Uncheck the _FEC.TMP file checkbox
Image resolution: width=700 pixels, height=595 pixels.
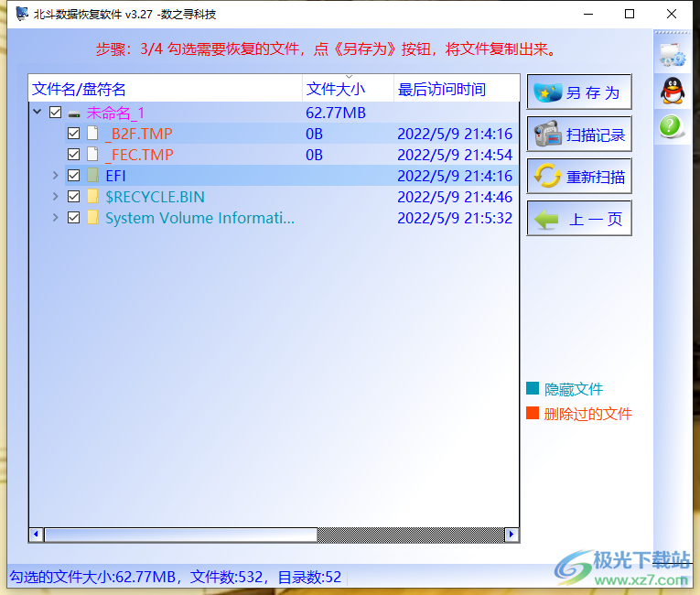click(74, 154)
